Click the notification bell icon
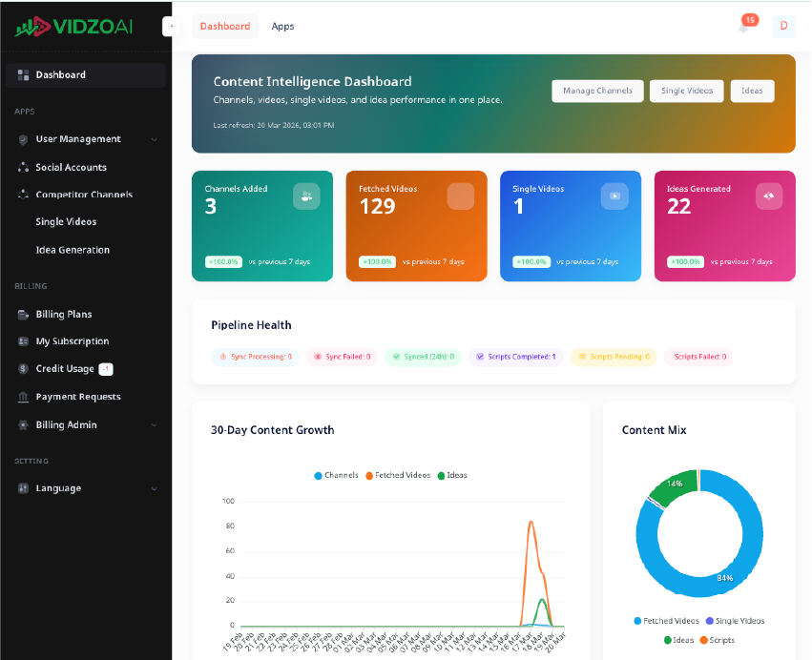 (744, 27)
